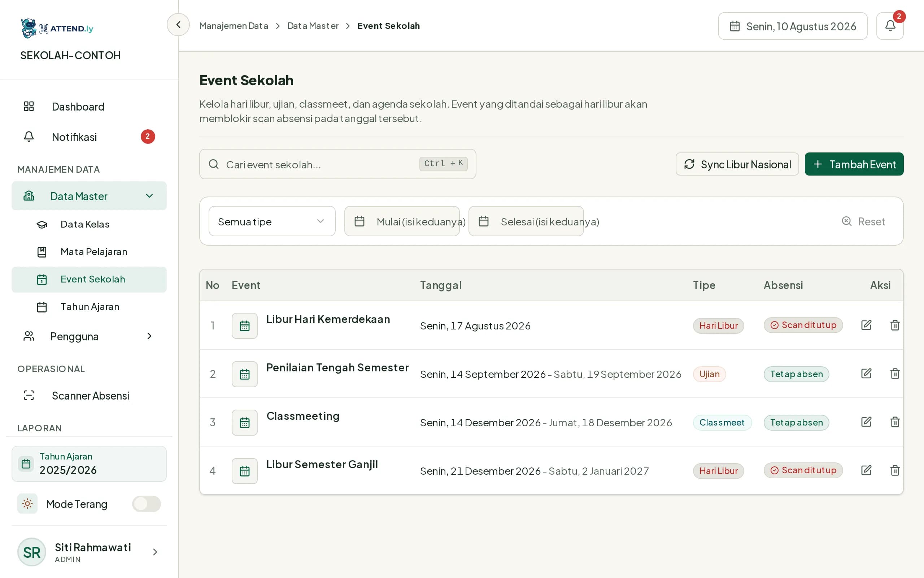Open Scanner Absensi
The image size is (924, 578).
[x=89, y=395]
